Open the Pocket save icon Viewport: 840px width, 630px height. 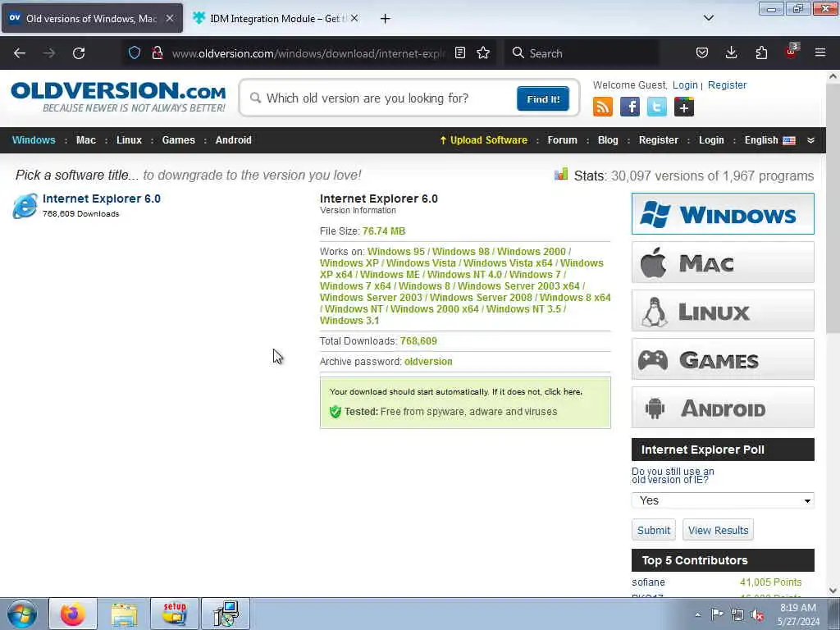[702, 52]
